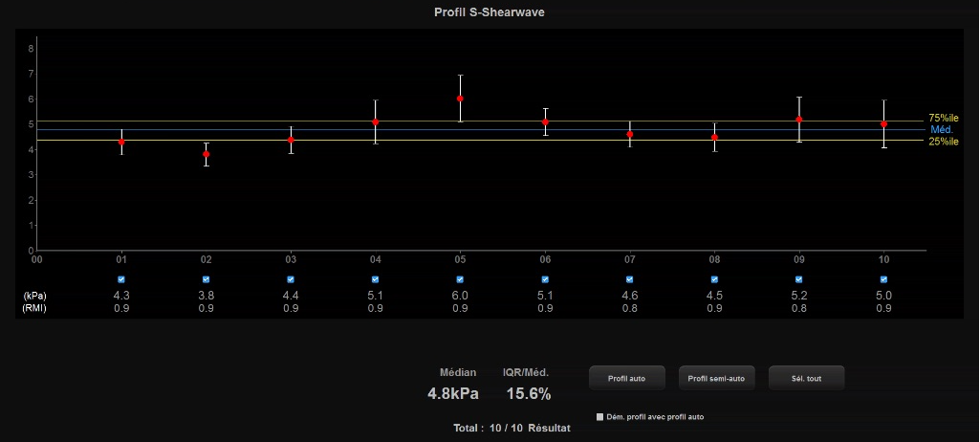The height and width of the screenshot is (442, 980).
Task: Click the 5.0 kPa value
Action: pyautogui.click(x=883, y=296)
